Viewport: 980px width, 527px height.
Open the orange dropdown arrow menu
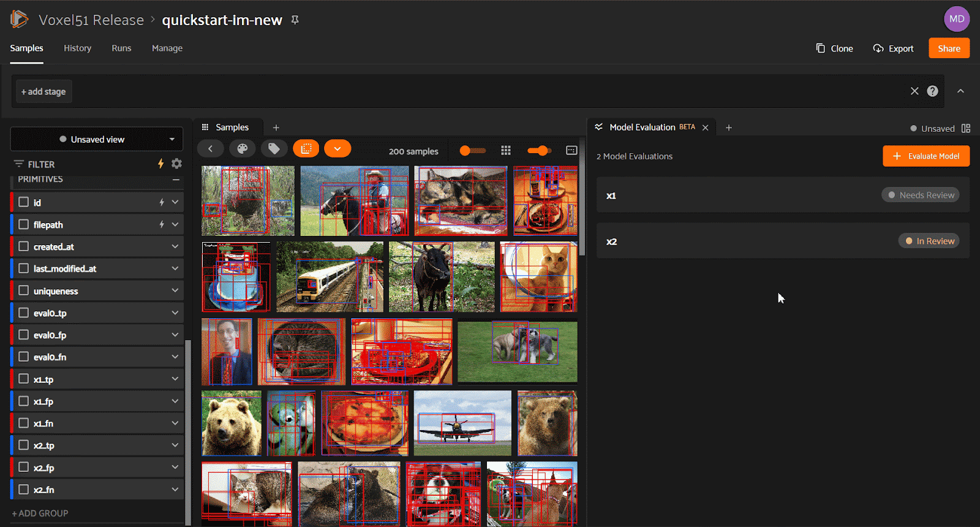pyautogui.click(x=337, y=148)
